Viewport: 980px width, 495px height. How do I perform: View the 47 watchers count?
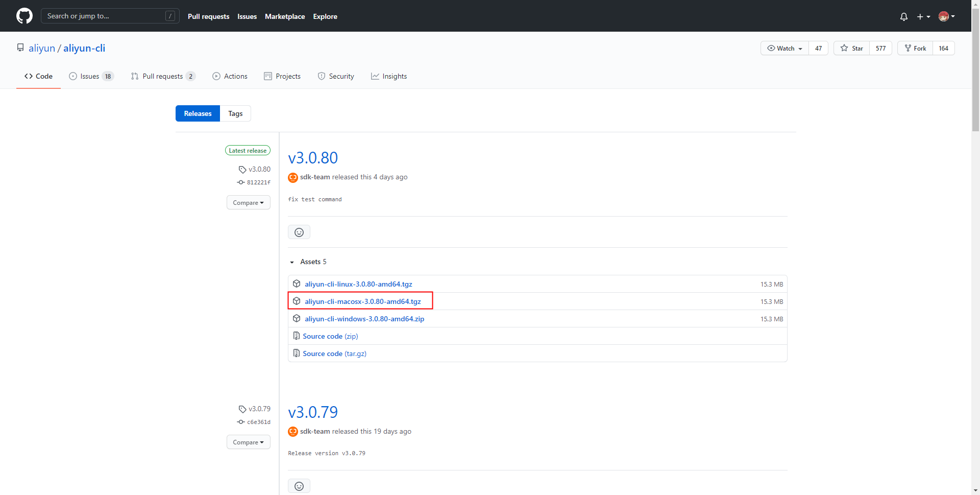coord(819,48)
